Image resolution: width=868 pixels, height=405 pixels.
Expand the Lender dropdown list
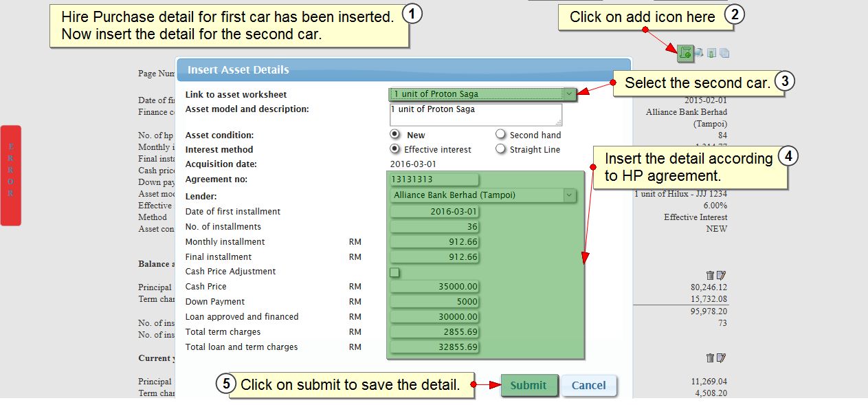(568, 195)
